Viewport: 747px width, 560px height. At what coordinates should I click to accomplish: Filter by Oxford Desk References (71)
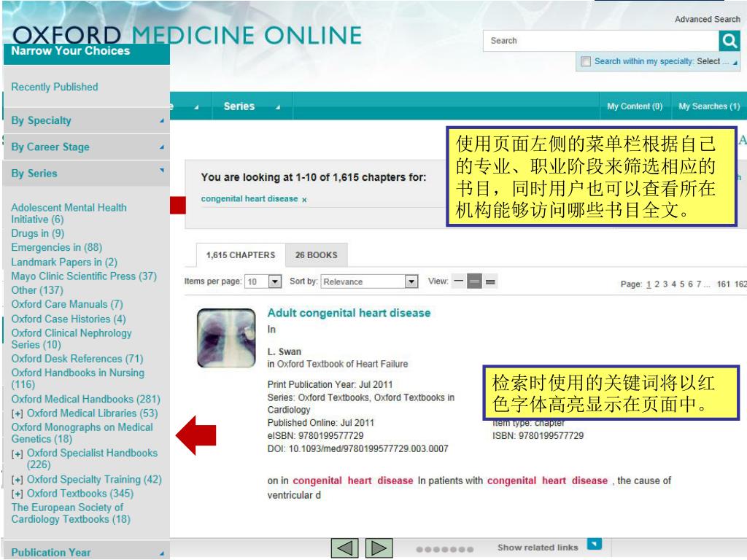point(77,359)
